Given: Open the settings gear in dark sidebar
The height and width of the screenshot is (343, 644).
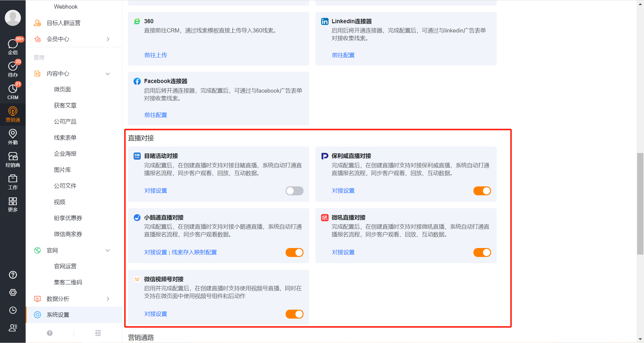Looking at the screenshot, I should click(13, 292).
